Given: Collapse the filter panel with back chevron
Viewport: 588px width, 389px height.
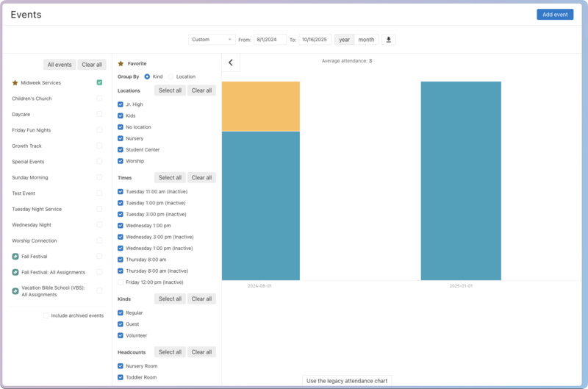Looking at the screenshot, I should click(x=231, y=63).
